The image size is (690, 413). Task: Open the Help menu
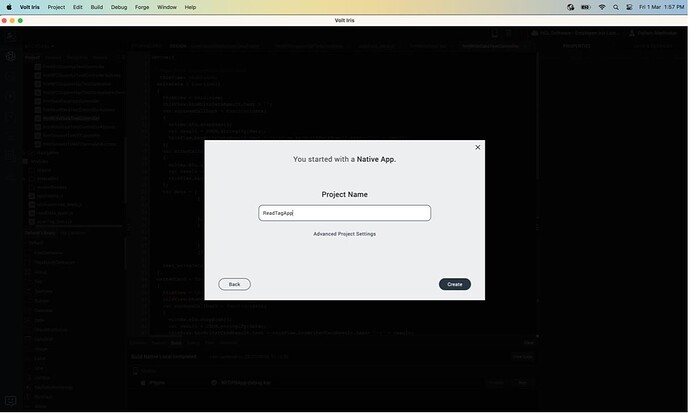point(191,7)
